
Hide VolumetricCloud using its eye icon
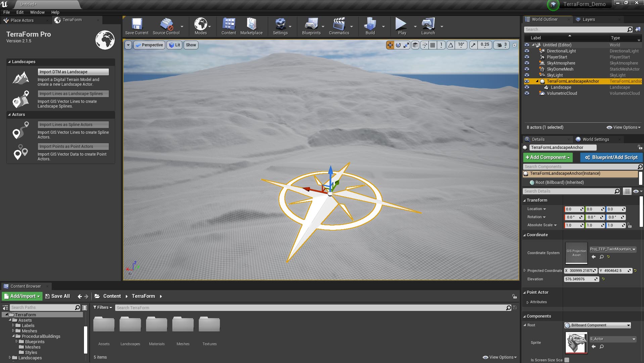[527, 93]
